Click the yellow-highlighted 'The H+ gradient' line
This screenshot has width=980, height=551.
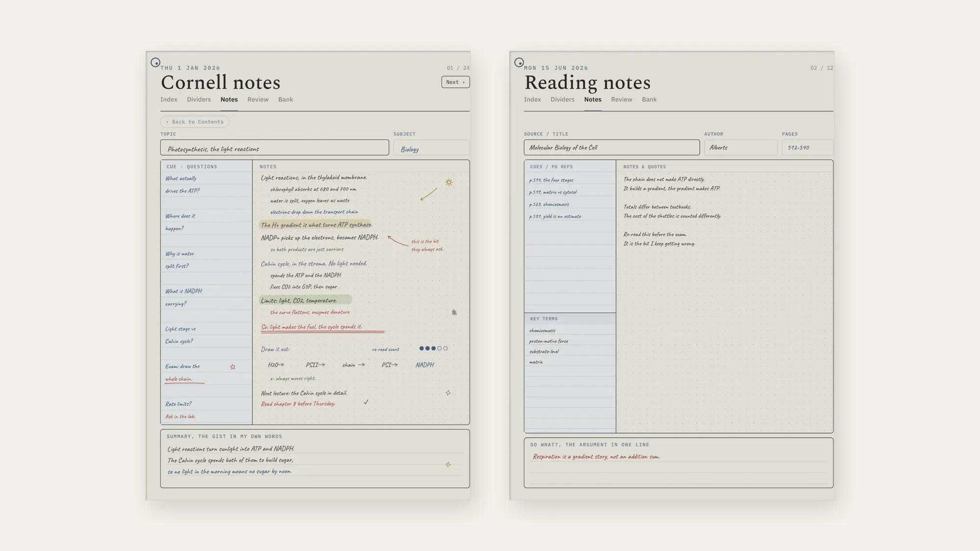(x=315, y=225)
